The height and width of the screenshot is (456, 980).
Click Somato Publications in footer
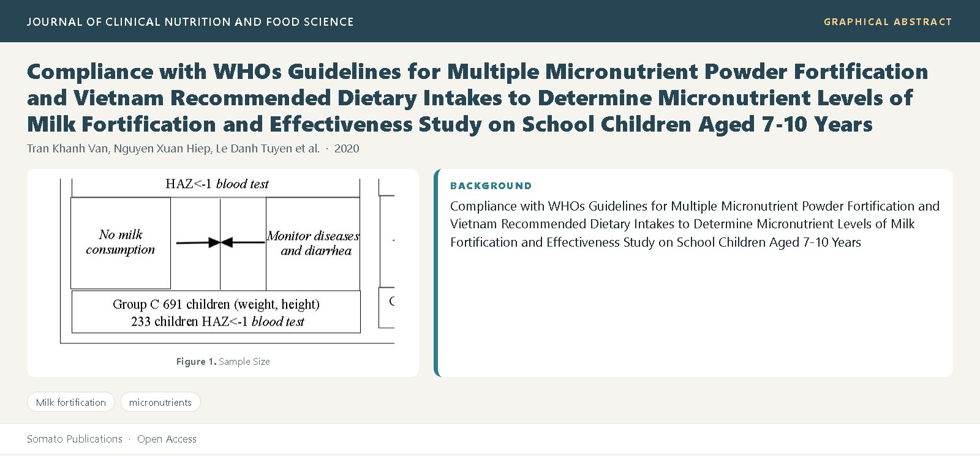coord(75,439)
